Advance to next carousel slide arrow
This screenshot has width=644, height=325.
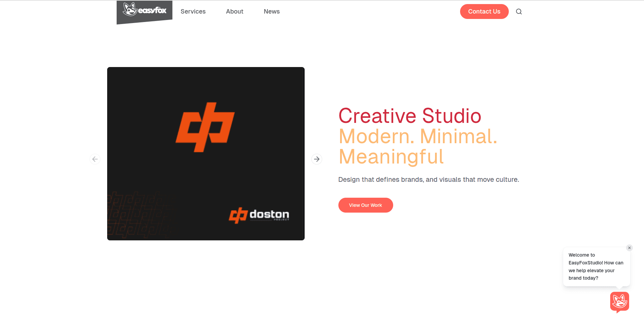(317, 159)
